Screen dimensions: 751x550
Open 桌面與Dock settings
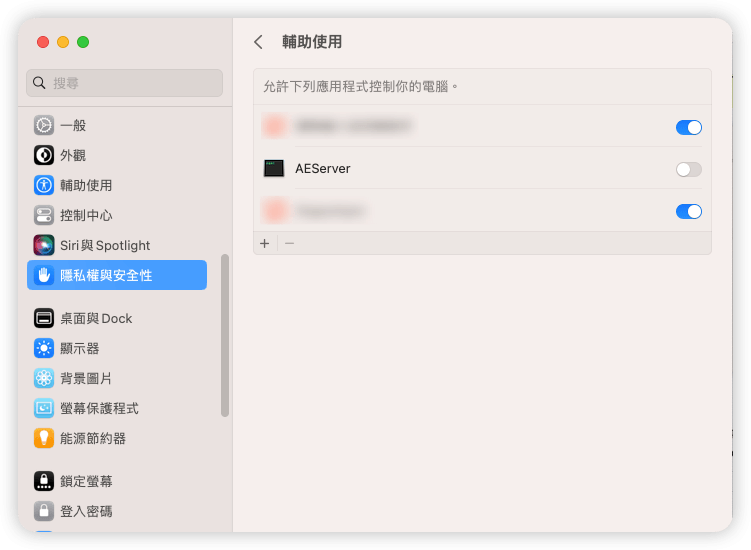pos(117,318)
